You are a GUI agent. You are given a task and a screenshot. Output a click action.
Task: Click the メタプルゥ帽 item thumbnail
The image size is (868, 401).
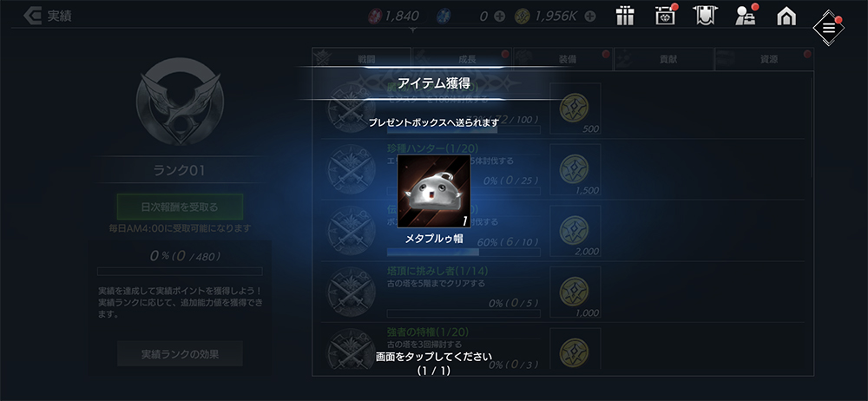click(433, 191)
